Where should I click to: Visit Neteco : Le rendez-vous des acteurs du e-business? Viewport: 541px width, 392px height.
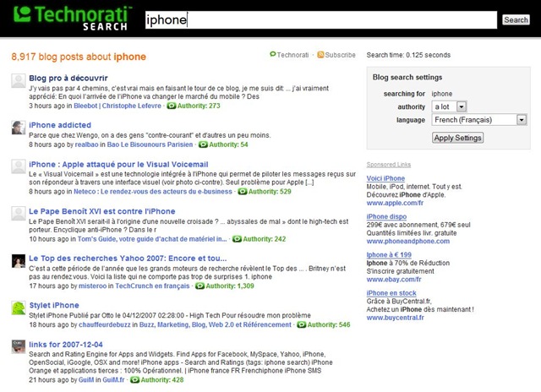153,191
